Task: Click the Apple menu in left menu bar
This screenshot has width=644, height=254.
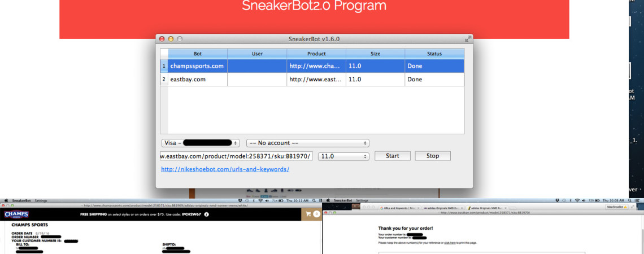Action: click(x=6, y=200)
